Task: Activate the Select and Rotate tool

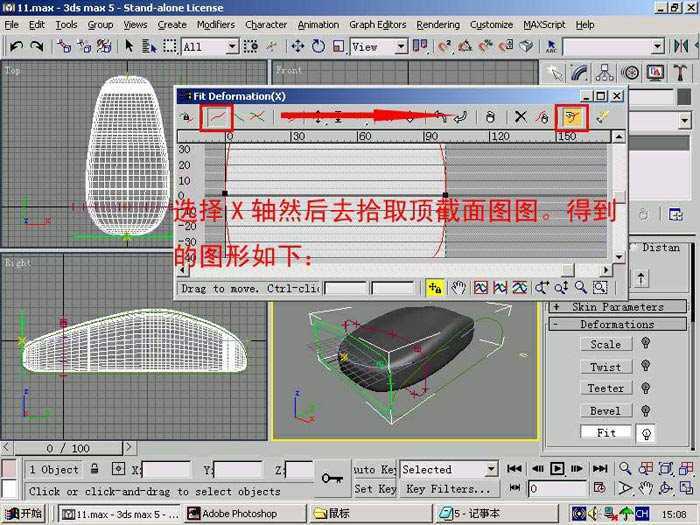Action: [318, 46]
